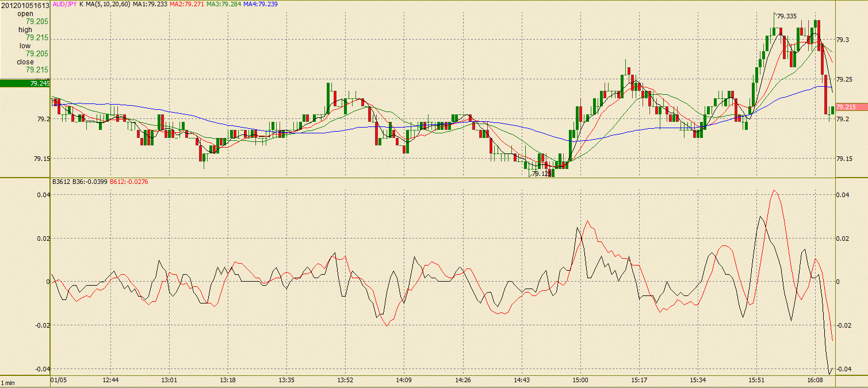Click the 79.335 high price annotation
Viewport: 868px width, 388px height.
[786, 16]
